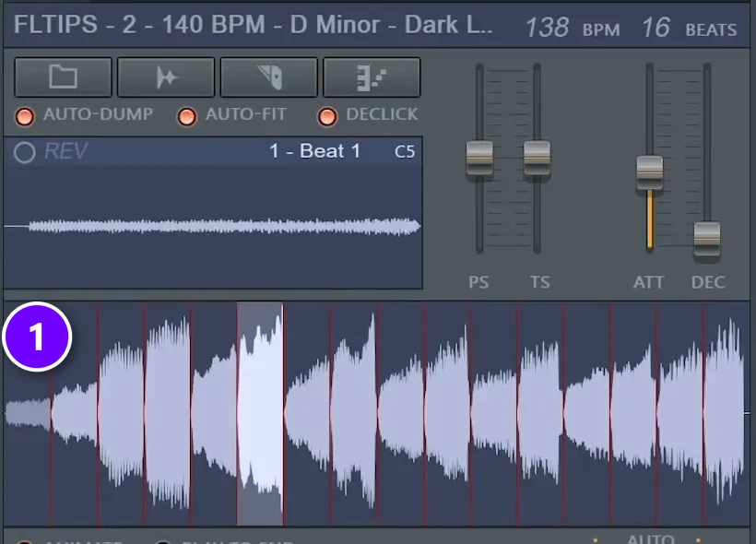This screenshot has height=544, width=756.
Task: Click the dump-to-piano-roll knife button
Action: pos(269,77)
